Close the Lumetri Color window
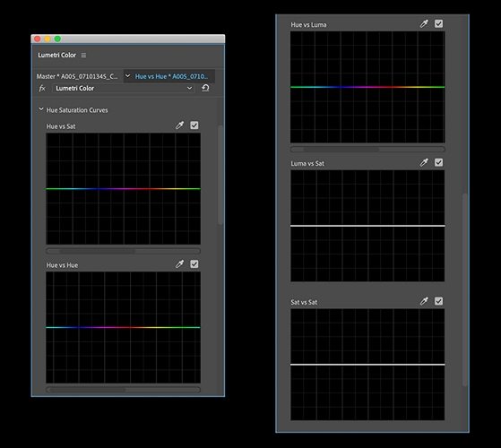The width and height of the screenshot is (501, 448). click(38, 39)
